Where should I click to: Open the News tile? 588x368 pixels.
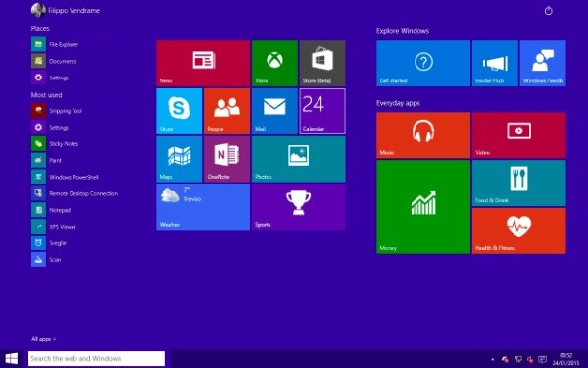(203, 63)
